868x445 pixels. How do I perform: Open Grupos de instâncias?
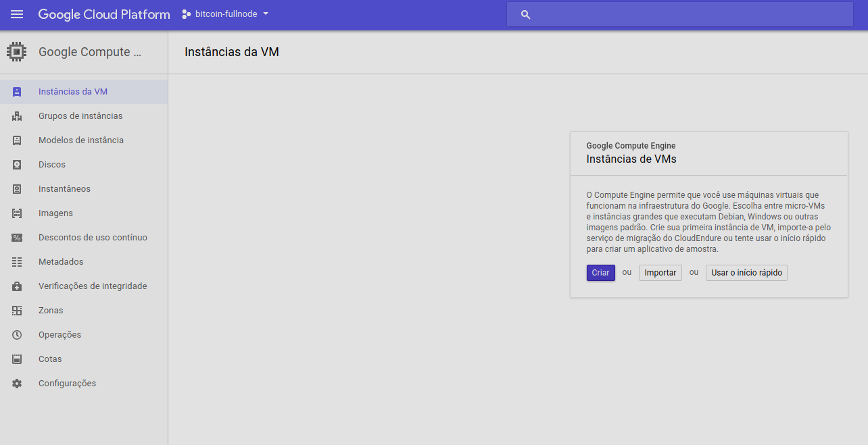(84, 116)
